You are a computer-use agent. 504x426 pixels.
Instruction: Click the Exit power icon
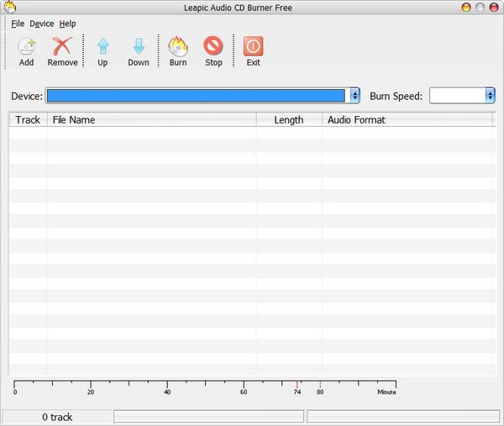[x=254, y=46]
